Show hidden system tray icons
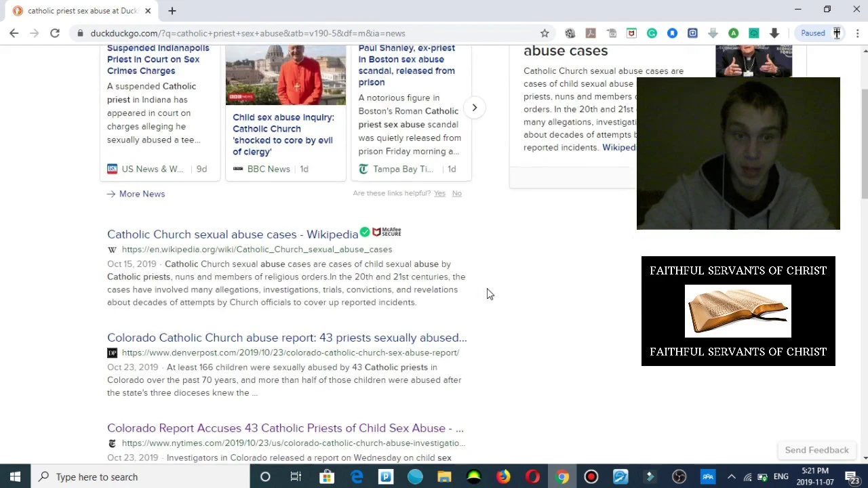This screenshot has height=488, width=868. (732, 477)
